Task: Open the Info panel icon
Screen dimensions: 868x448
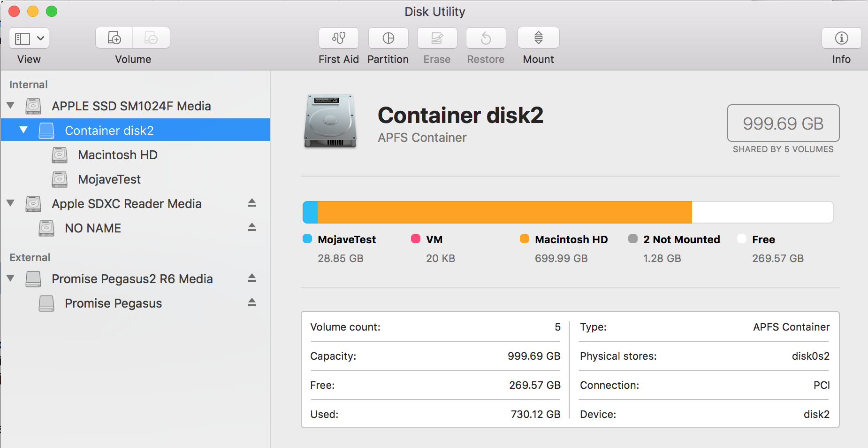Action: [841, 38]
